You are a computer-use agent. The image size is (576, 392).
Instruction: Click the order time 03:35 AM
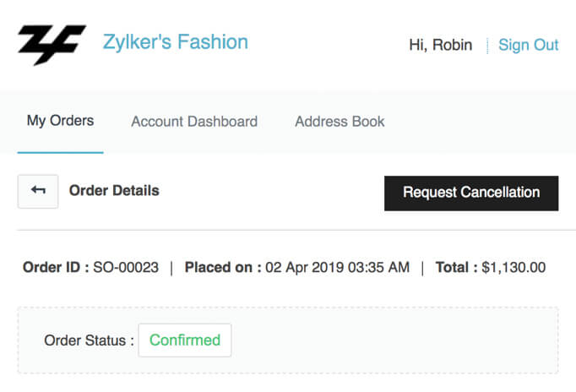click(x=380, y=268)
